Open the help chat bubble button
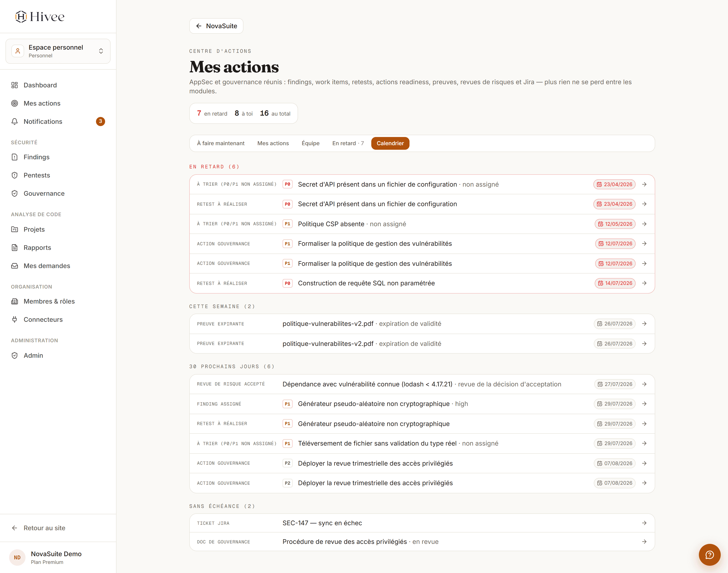This screenshot has height=573, width=728. (710, 555)
